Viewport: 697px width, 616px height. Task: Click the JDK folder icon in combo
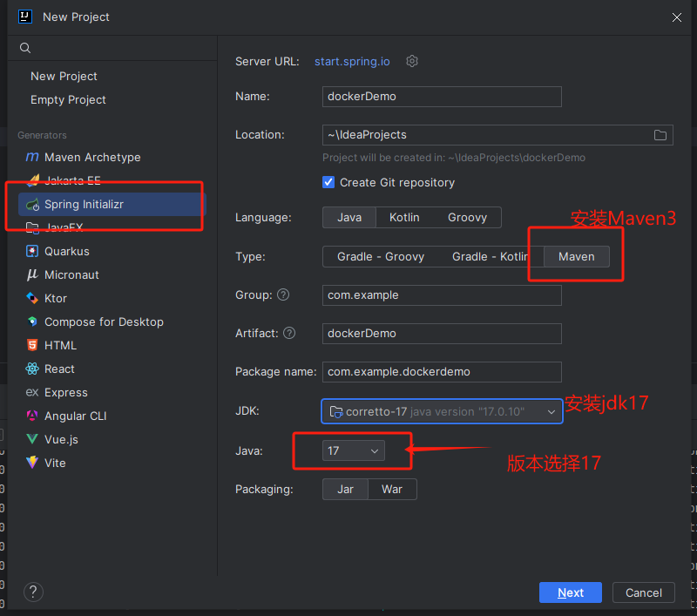(x=336, y=412)
